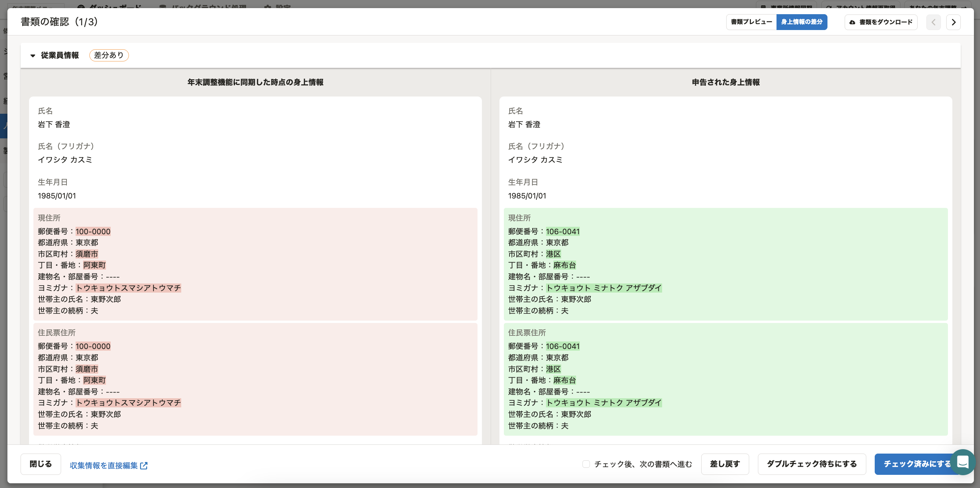This screenshot has height=488, width=980.
Task: Open the Intercom chat bubble
Action: click(963, 462)
